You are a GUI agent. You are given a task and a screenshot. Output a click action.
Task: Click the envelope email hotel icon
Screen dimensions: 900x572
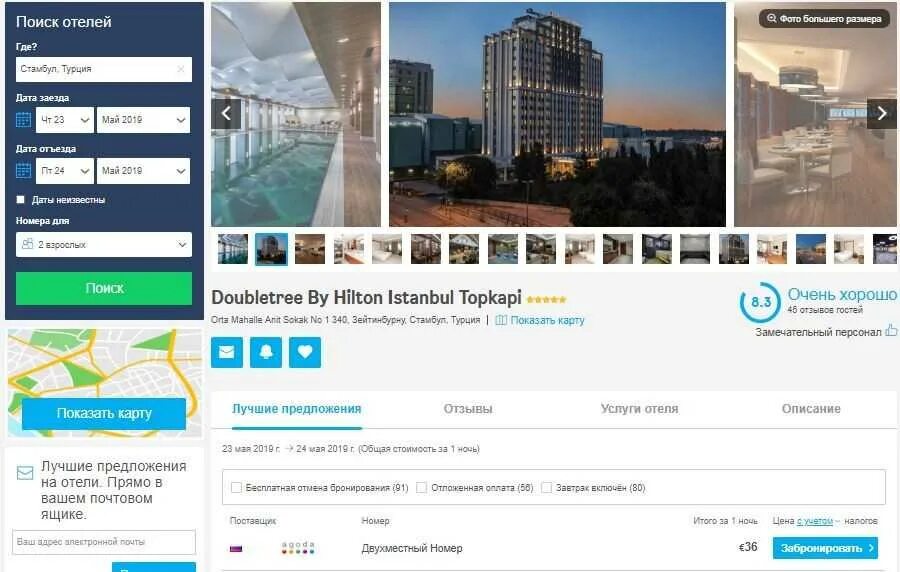227,352
